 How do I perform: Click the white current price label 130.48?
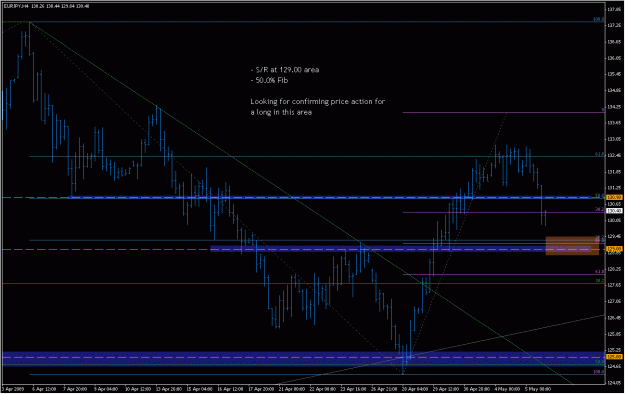[614, 211]
